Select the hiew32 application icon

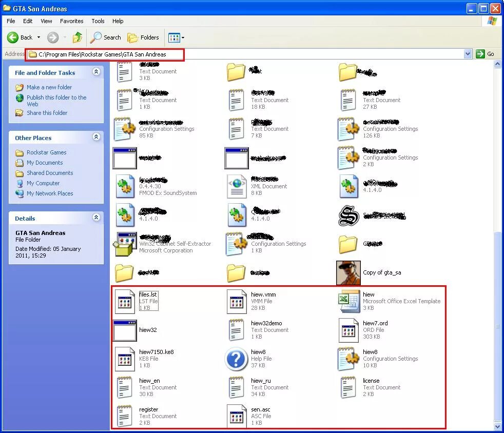click(x=125, y=330)
